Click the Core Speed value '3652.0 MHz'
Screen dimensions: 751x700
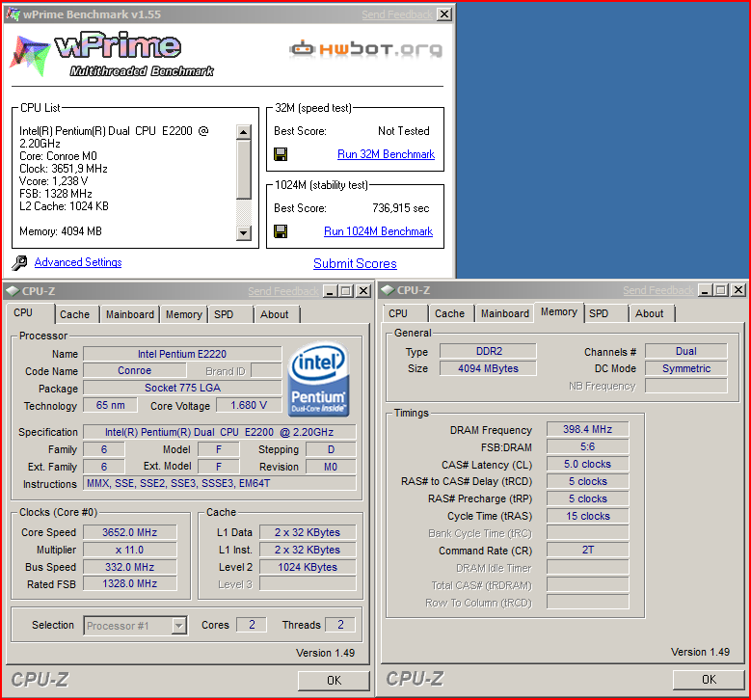coord(130,532)
